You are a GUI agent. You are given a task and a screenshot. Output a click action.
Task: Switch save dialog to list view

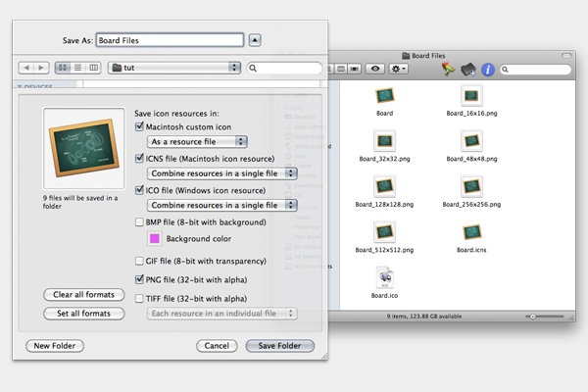click(x=78, y=68)
